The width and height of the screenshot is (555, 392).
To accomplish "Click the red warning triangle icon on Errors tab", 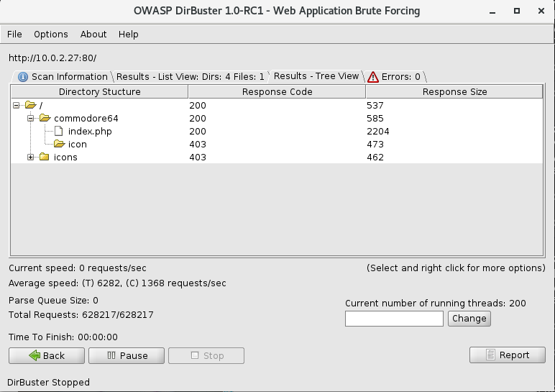I will click(373, 77).
